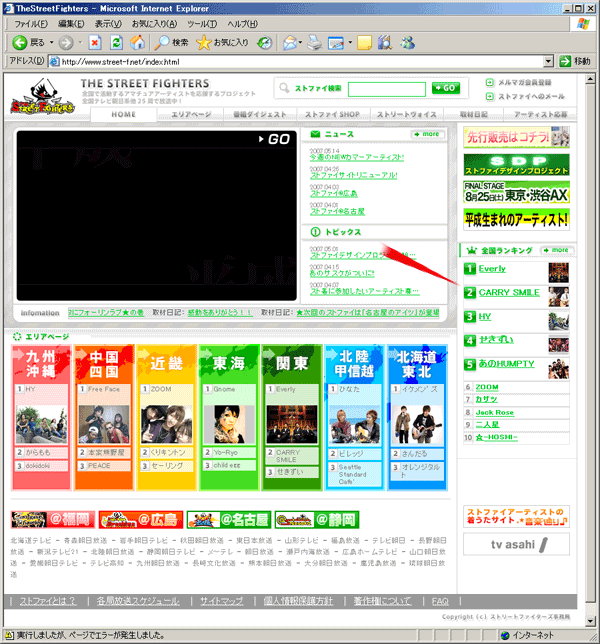Select the ストリートヴォイス navigation tab

[407, 115]
